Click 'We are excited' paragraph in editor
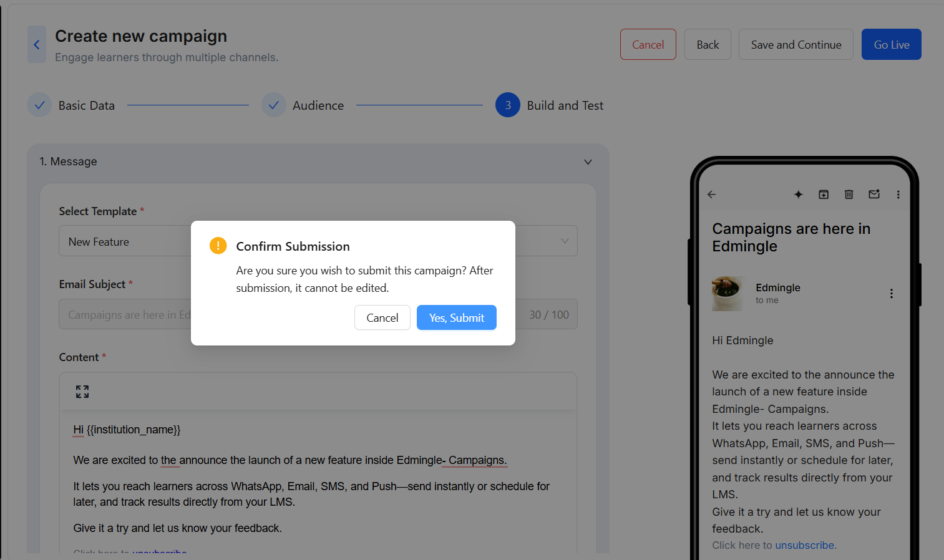This screenshot has height=560, width=944. pos(290,460)
